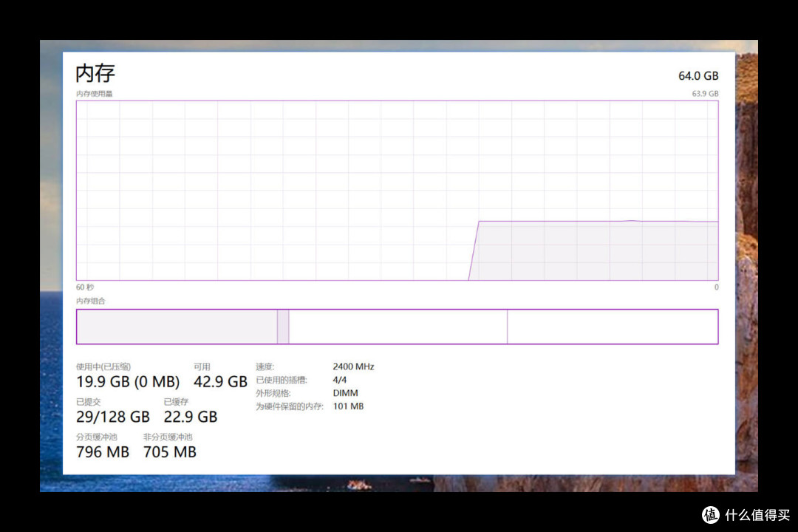Click the 60 秒 time axis label
The image size is (798, 532).
pyautogui.click(x=85, y=287)
